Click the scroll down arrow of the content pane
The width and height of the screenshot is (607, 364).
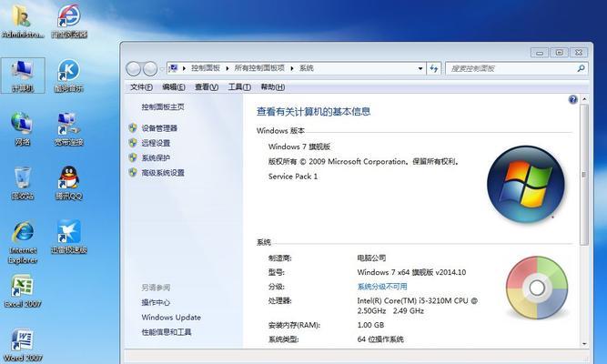tap(584, 344)
